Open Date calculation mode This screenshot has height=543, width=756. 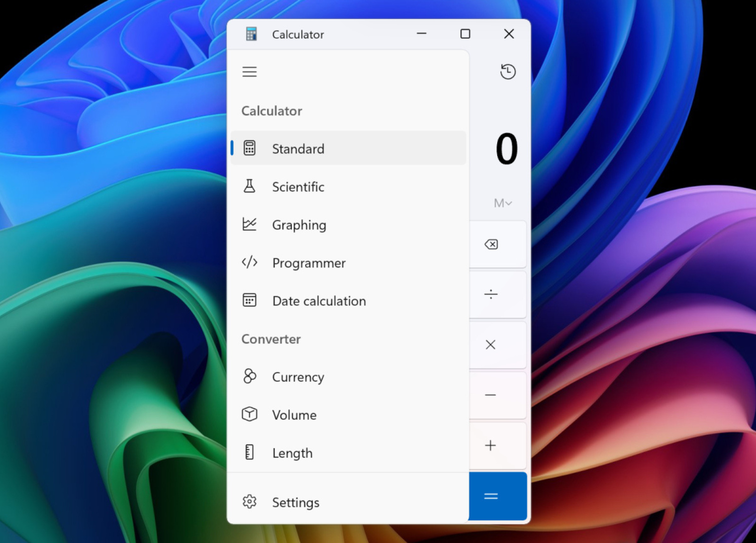[349, 301]
